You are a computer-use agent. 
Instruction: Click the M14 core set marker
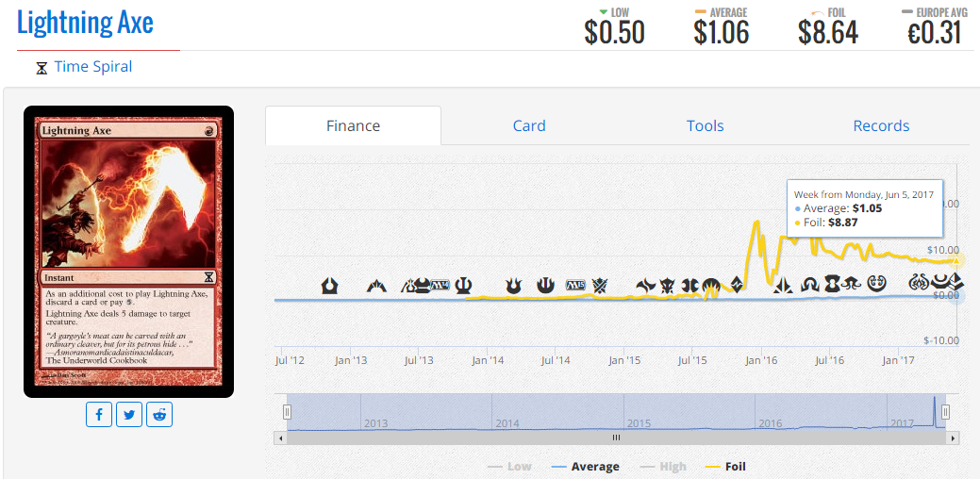(440, 286)
